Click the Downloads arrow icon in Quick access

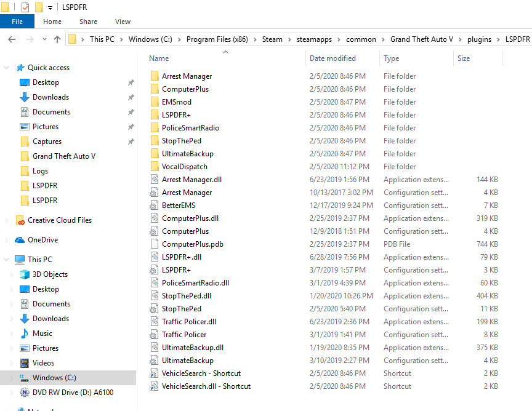pos(25,97)
